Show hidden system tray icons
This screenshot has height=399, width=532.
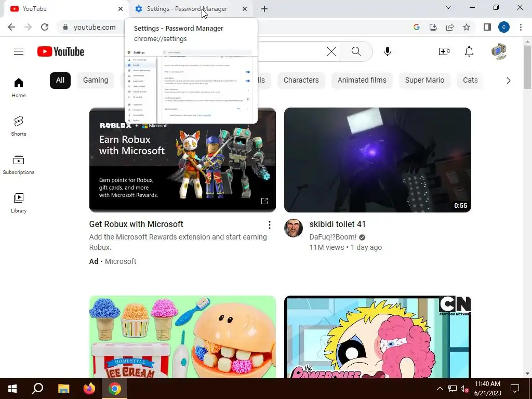click(x=440, y=389)
